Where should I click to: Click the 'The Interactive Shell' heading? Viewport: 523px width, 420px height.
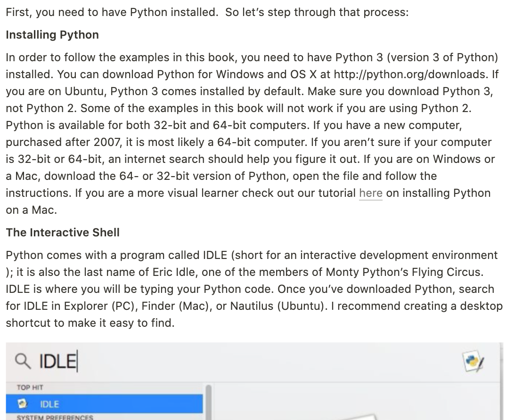(62, 232)
